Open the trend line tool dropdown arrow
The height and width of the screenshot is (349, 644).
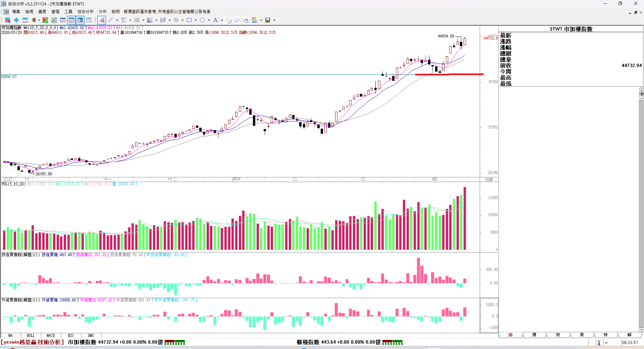coord(117,20)
